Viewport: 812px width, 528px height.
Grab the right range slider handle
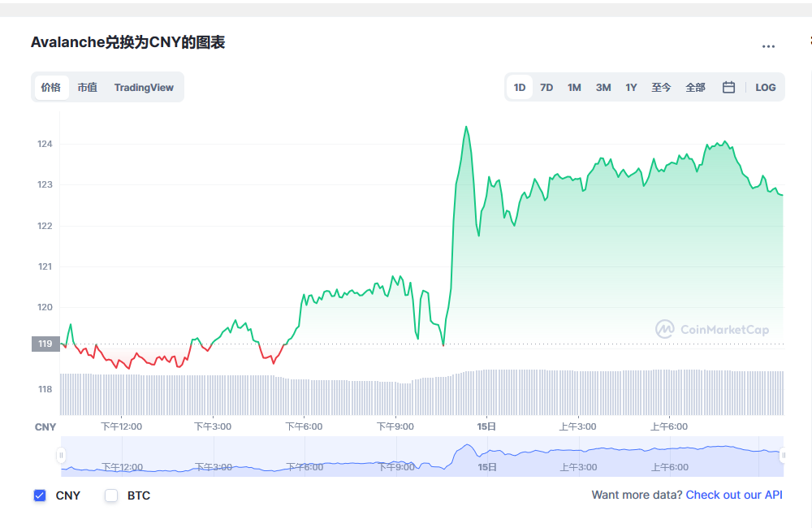click(x=783, y=455)
